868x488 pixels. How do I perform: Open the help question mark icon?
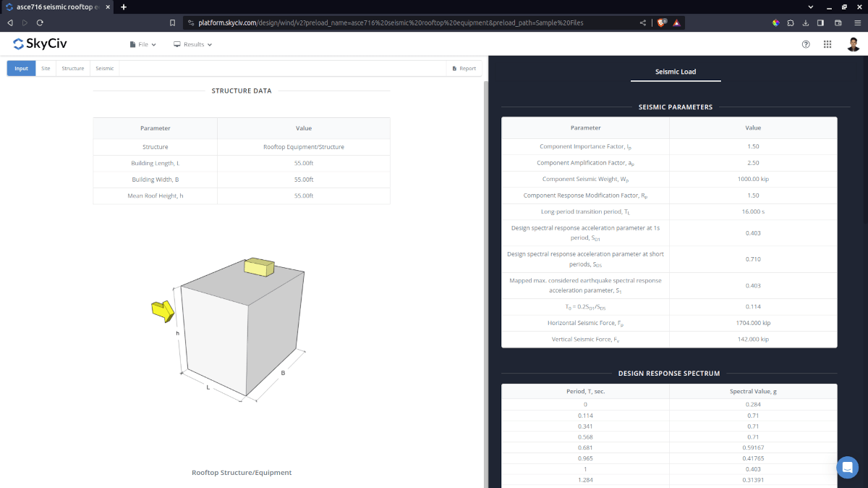806,44
